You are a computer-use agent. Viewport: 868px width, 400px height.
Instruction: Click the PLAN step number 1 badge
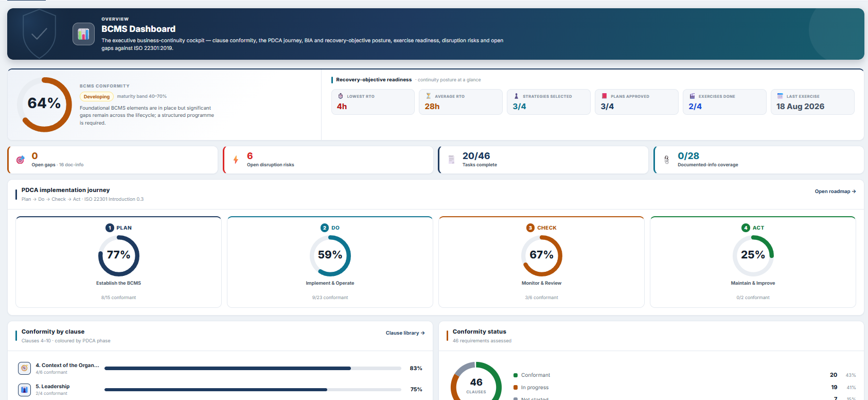coord(110,228)
